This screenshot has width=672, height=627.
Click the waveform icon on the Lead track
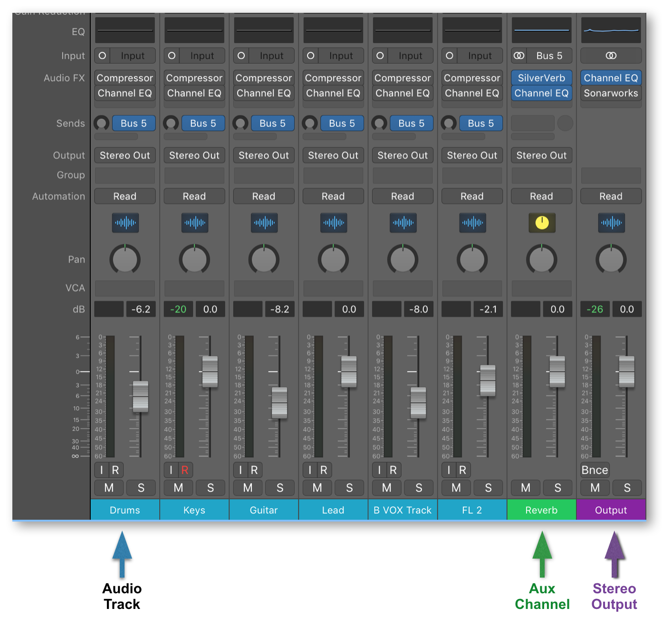click(333, 223)
